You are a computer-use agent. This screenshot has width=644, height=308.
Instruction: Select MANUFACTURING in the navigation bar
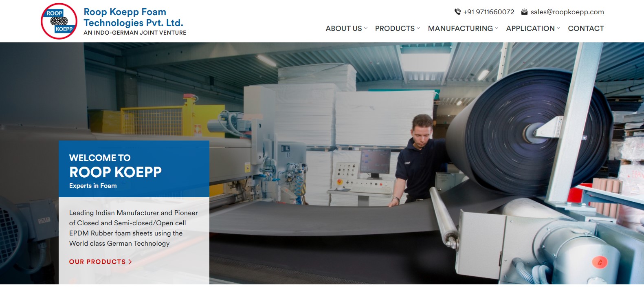460,29
